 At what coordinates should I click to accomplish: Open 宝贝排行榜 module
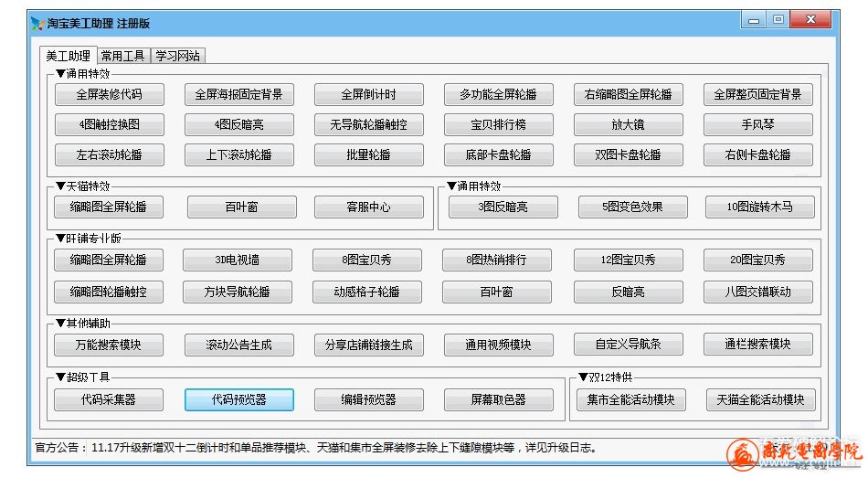pyautogui.click(x=498, y=124)
